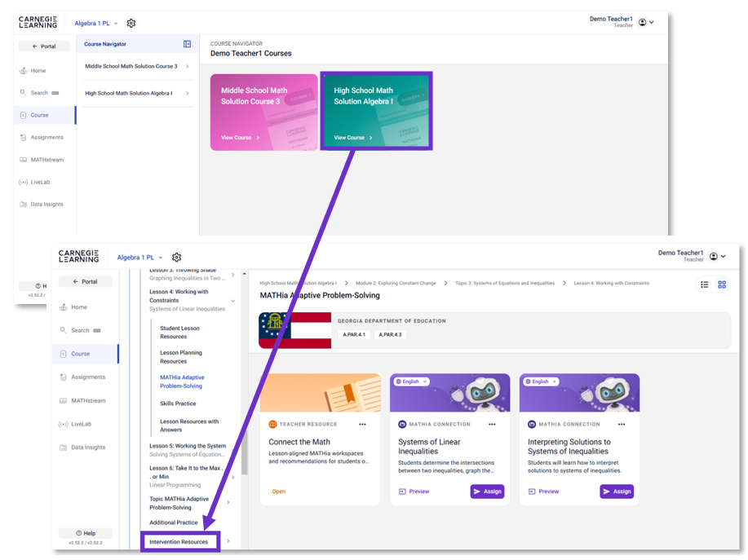Assign Systems of Linear Inequalities
Viewport: 748px width, 560px height.
click(x=487, y=492)
